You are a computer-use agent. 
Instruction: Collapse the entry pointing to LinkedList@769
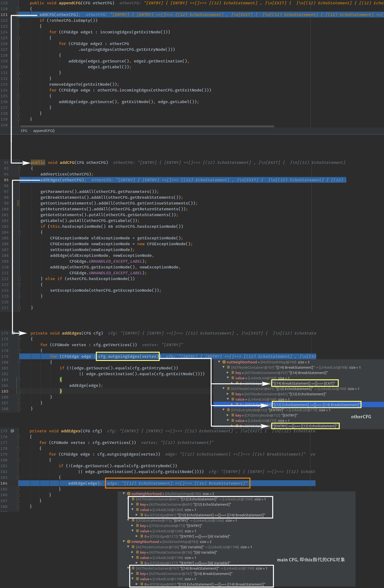[223, 389]
